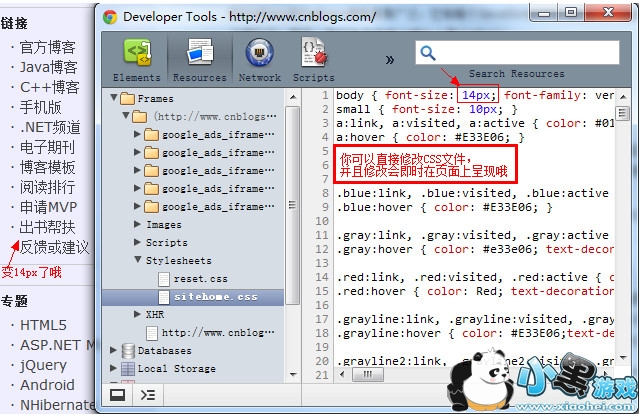Expand the XHR group
639x415 pixels.
coord(137,314)
